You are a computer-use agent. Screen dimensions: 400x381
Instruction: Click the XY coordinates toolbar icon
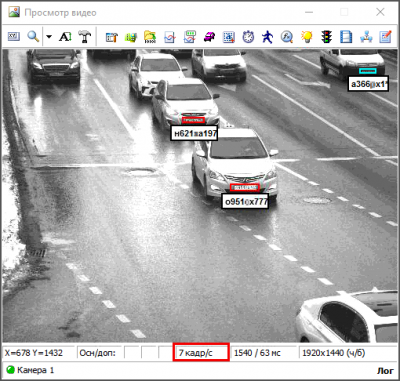(x=14, y=36)
